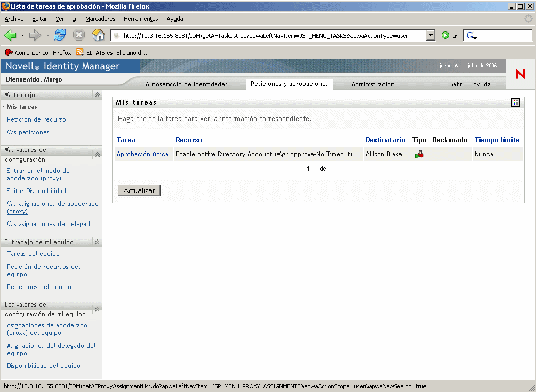Open the address bar URL dropdown
536x392 pixels.
[x=431, y=35]
